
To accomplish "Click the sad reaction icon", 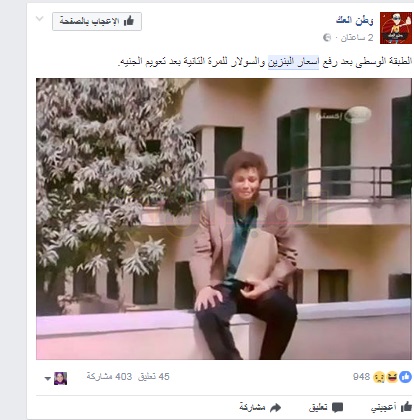I will pyautogui.click(x=379, y=377).
